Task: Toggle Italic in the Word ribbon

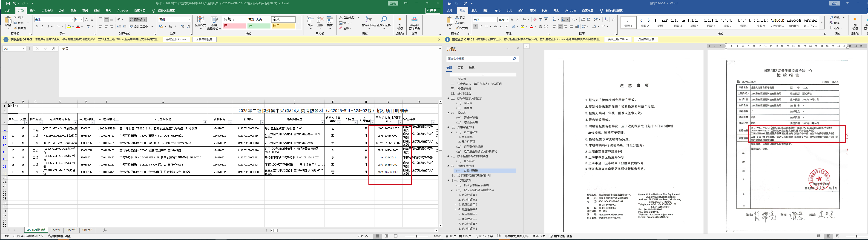Action: (481, 27)
